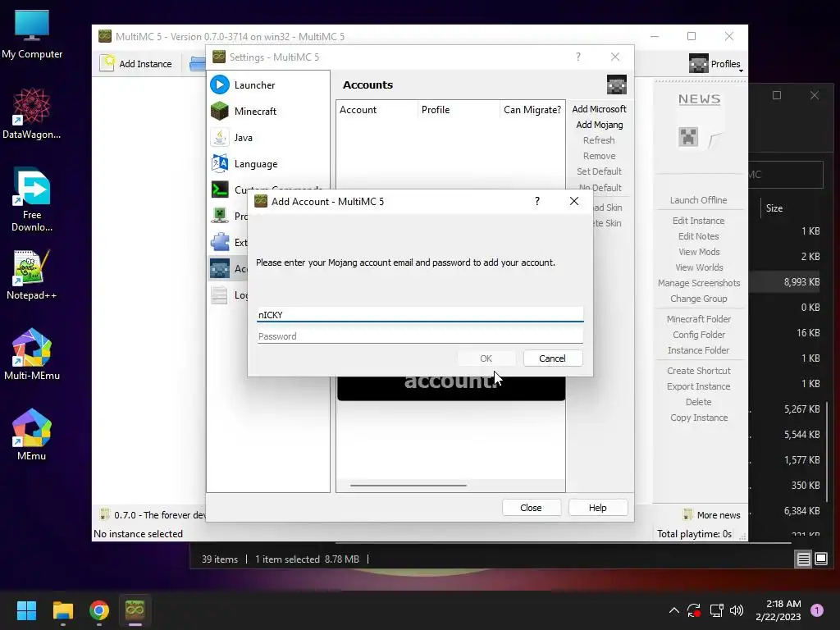Click MultiMC taskbar icon
Image resolution: width=840 pixels, height=630 pixels.
135,610
